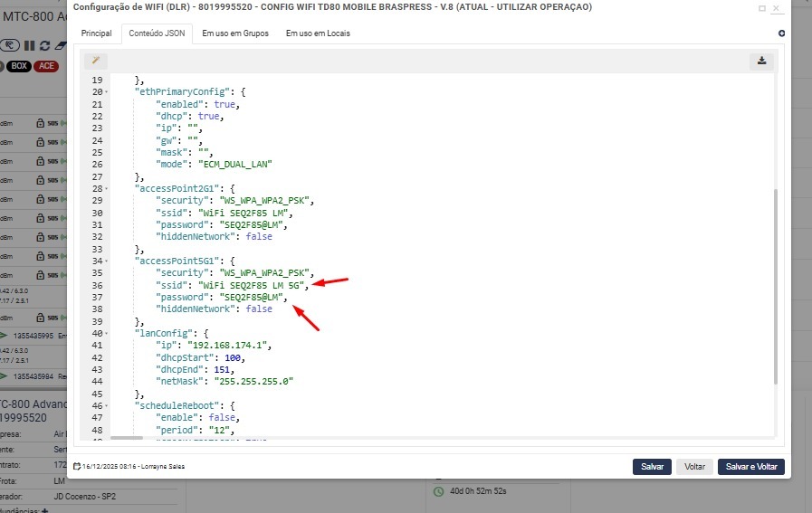This screenshot has height=513, width=812.
Task: Click the magic wand format JSON icon
Action: [95, 61]
